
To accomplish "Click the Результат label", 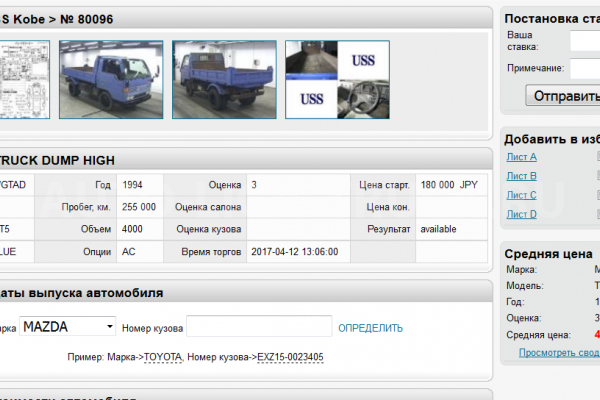I will tap(389, 229).
